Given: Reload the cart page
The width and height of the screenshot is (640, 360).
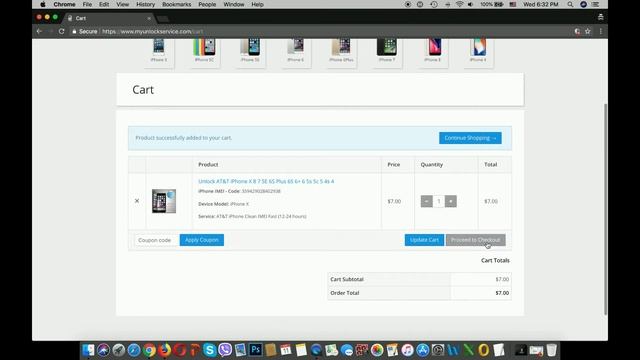Looking at the screenshot, I should click(x=62, y=31).
